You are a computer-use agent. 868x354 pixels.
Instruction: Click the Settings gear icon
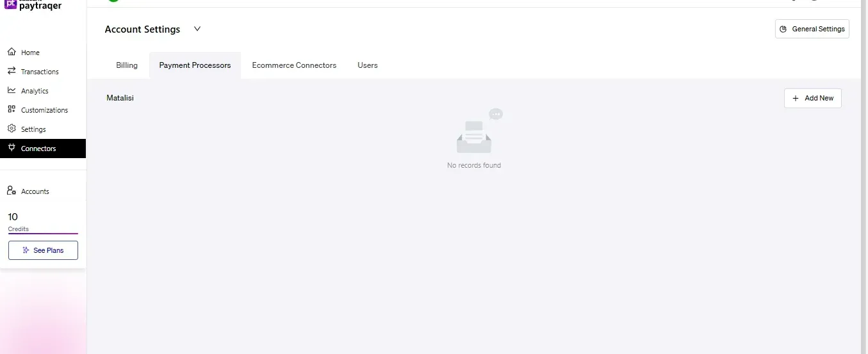point(12,129)
